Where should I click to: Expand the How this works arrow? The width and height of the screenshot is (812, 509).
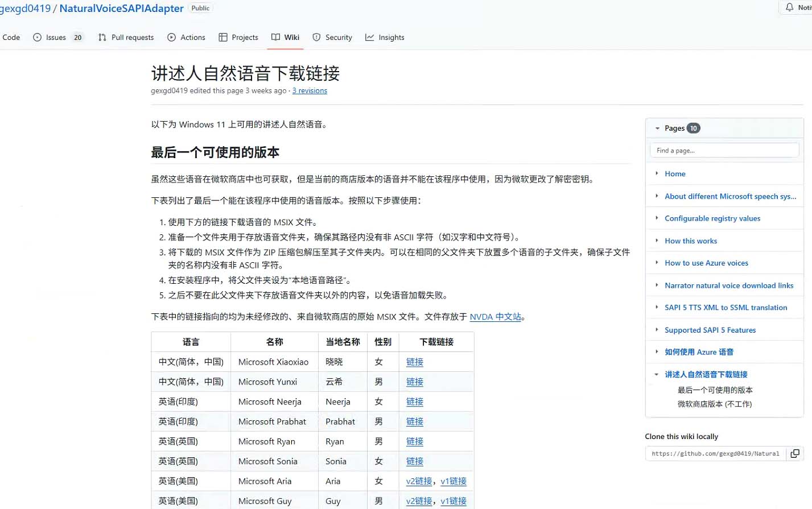pos(657,241)
